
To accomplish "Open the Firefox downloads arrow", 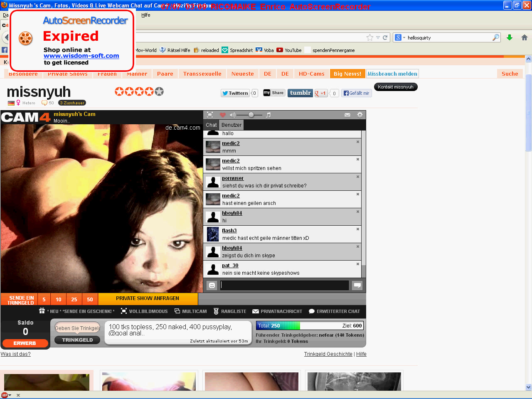I will pos(510,38).
